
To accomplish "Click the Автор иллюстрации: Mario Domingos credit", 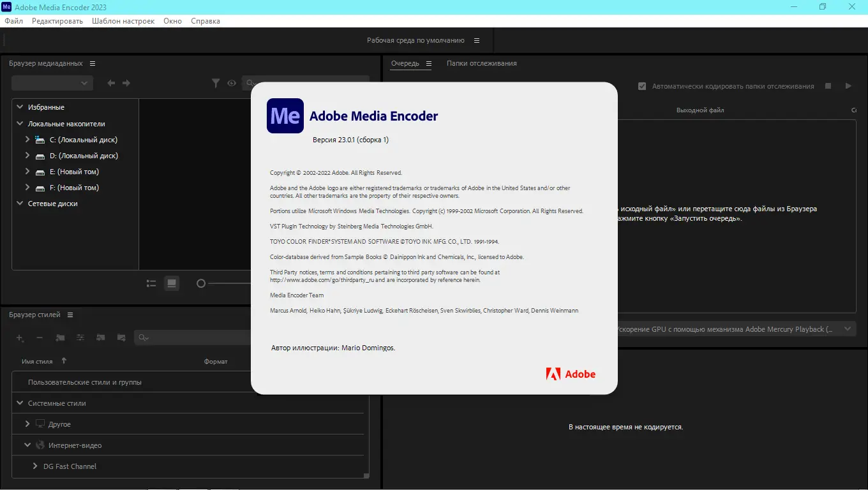I will (x=333, y=348).
